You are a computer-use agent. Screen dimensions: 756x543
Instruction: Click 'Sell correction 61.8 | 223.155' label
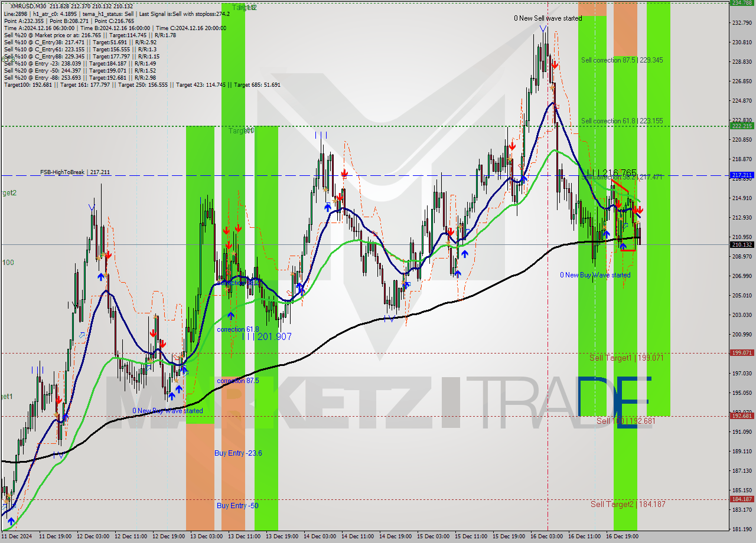pos(622,121)
